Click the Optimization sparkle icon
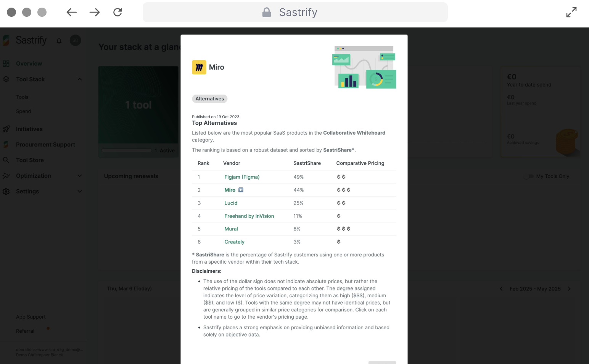 point(6,176)
